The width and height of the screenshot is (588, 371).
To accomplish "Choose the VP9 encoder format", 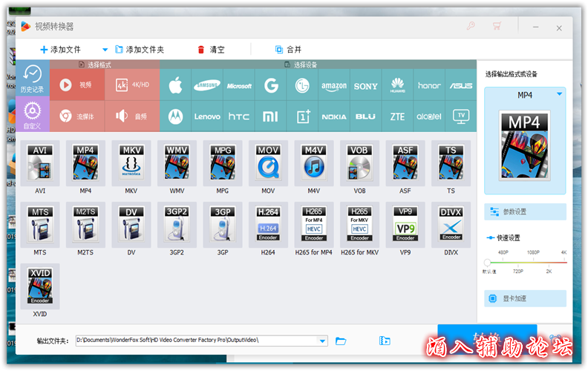I will click(x=405, y=224).
